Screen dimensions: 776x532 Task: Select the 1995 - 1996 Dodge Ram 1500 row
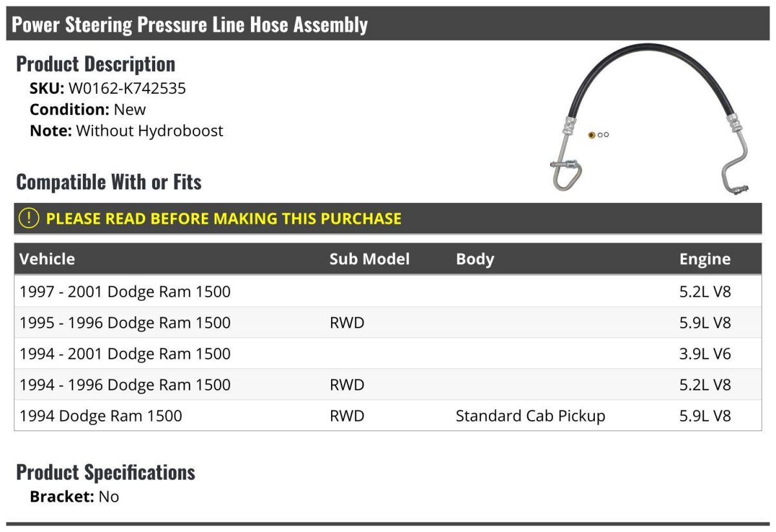tap(388, 323)
